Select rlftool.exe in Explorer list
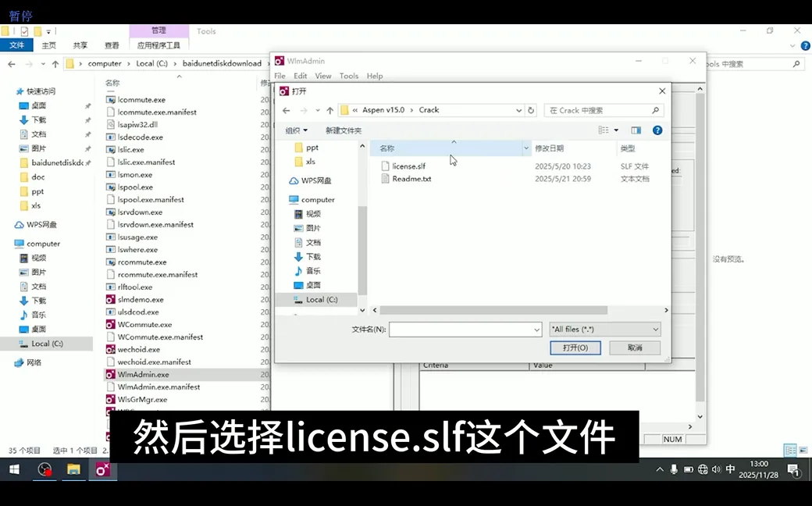The width and height of the screenshot is (812, 506). click(134, 287)
